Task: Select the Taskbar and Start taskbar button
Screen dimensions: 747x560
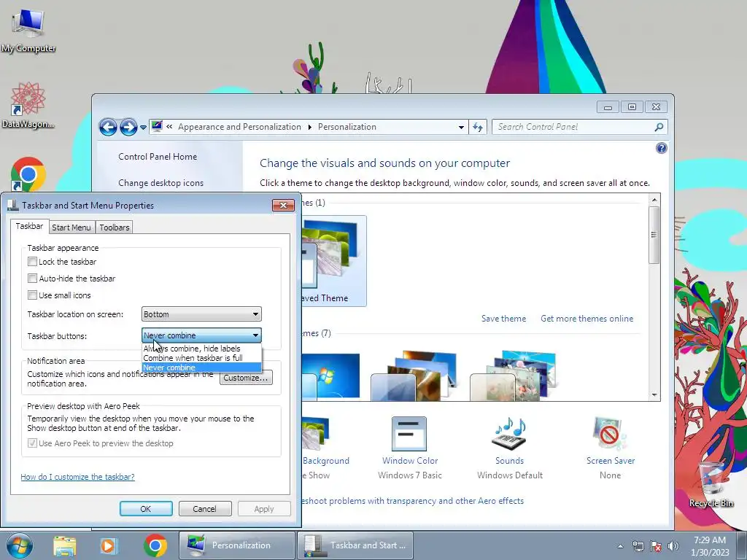Action: tap(355, 545)
